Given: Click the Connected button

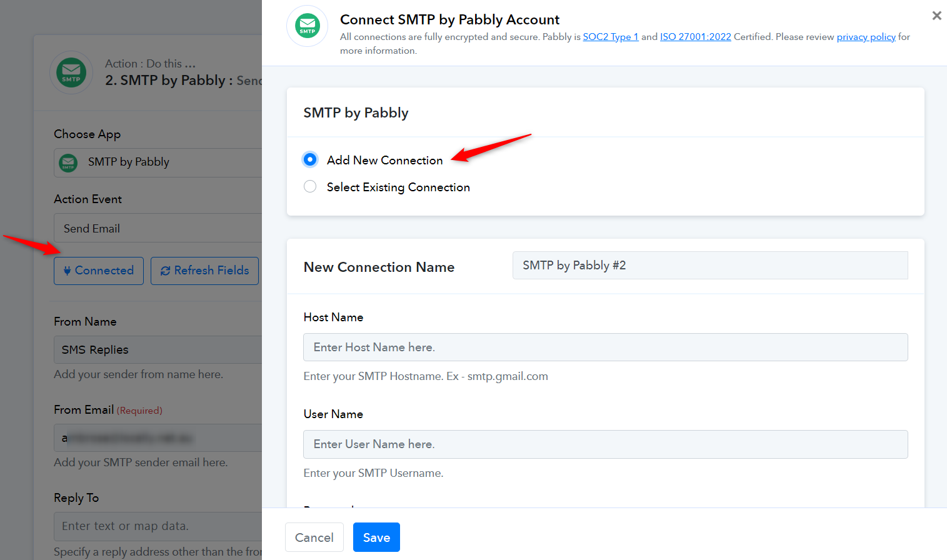Looking at the screenshot, I should 99,271.
